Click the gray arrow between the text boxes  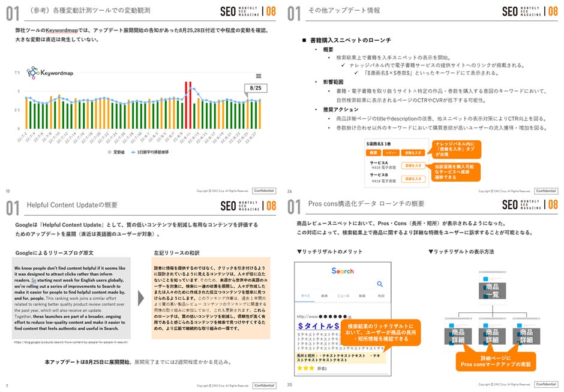pyautogui.click(x=141, y=298)
